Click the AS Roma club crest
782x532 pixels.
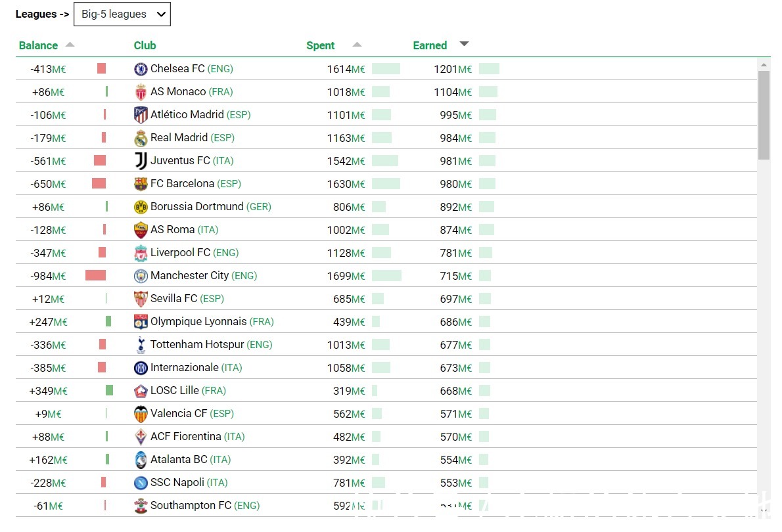click(x=141, y=229)
